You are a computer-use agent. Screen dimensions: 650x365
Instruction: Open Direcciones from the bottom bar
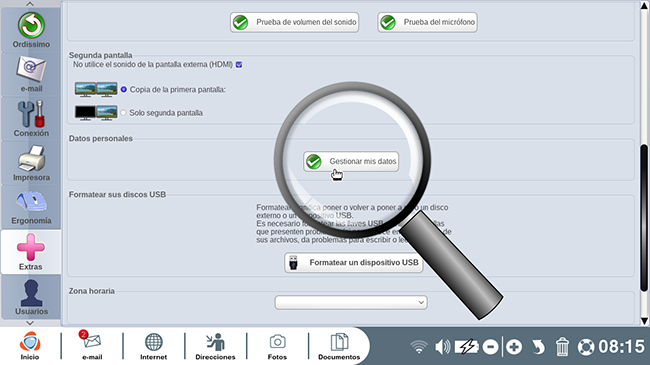coord(215,346)
